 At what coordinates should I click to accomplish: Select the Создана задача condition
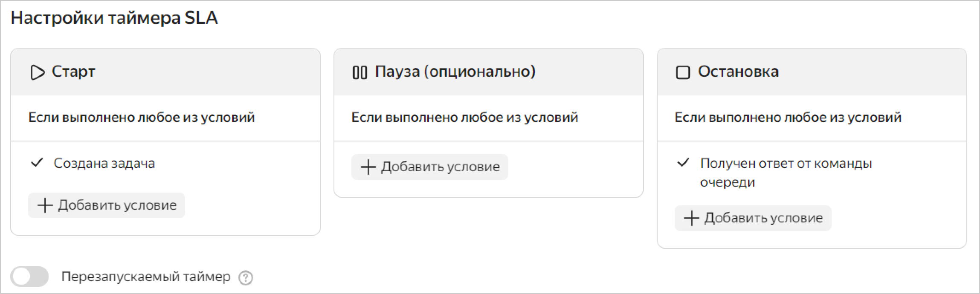(104, 163)
